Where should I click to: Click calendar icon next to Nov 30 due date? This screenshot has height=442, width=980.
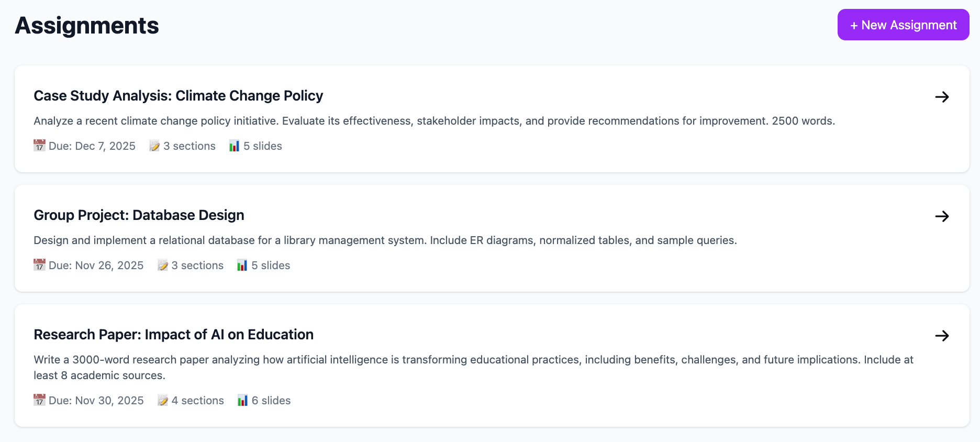[39, 400]
